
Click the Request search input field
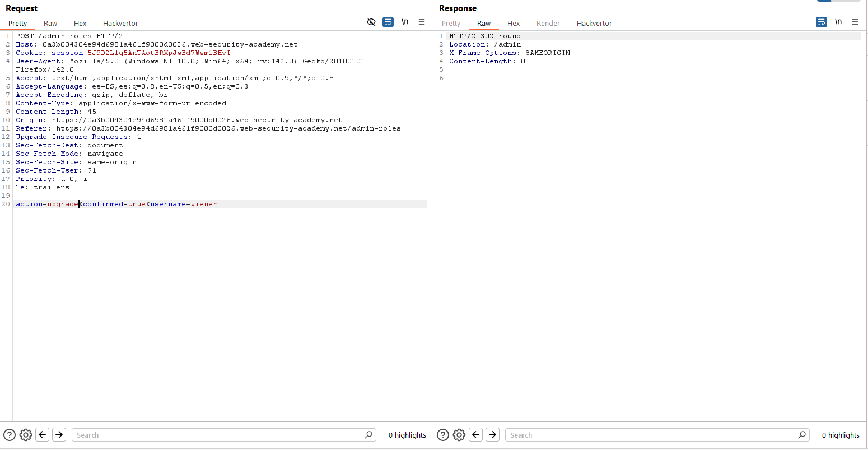(218, 435)
